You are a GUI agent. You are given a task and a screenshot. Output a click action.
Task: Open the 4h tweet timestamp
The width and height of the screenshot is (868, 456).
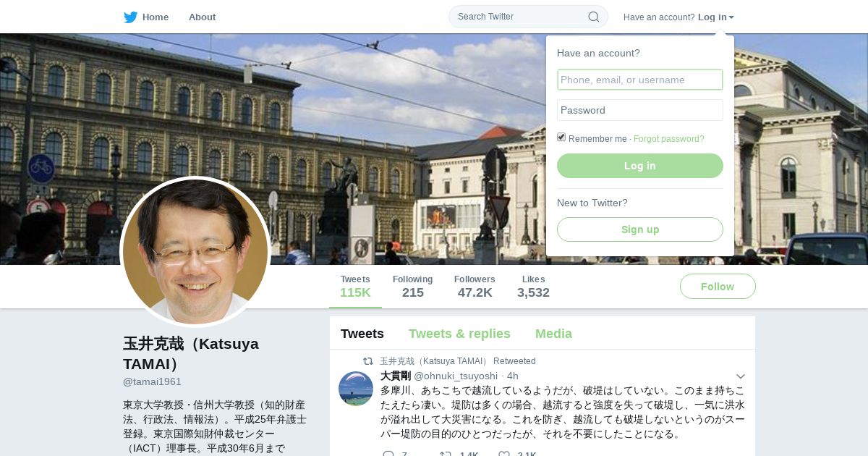(x=512, y=376)
